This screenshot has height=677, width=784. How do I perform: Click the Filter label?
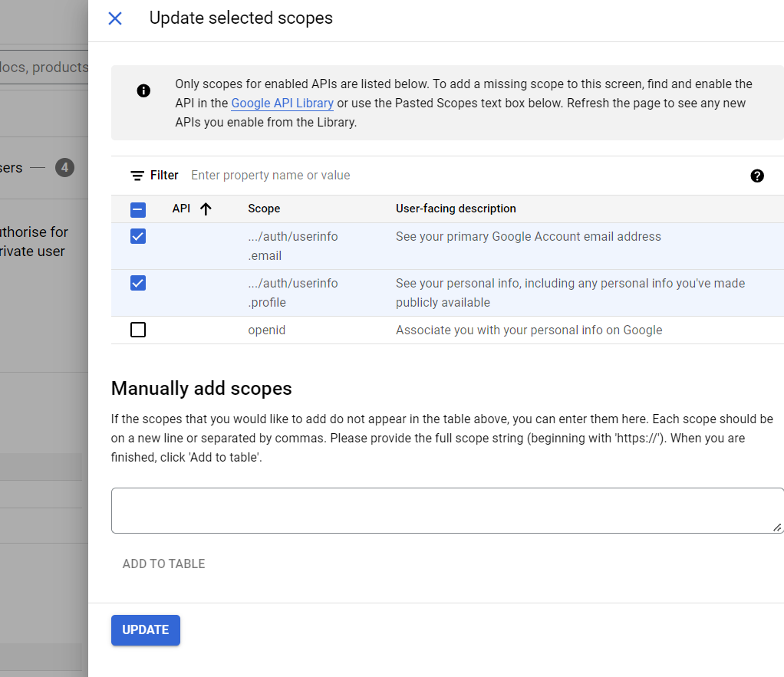pyautogui.click(x=164, y=176)
